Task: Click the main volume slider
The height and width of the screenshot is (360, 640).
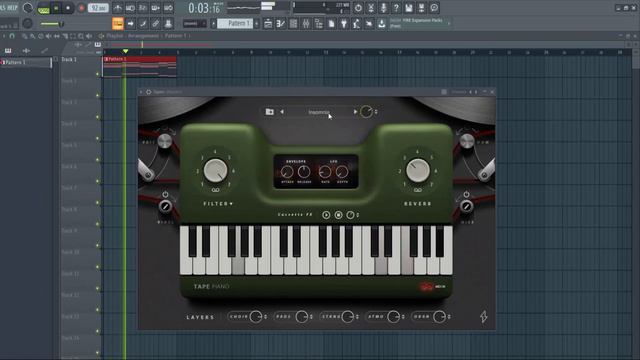Action: pyautogui.click(x=53, y=24)
